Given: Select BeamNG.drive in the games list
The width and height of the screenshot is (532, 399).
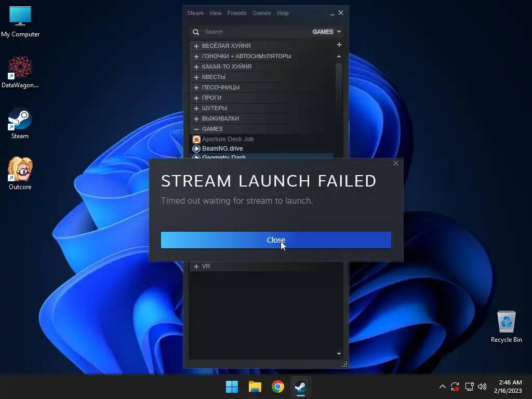Looking at the screenshot, I should pos(222,149).
